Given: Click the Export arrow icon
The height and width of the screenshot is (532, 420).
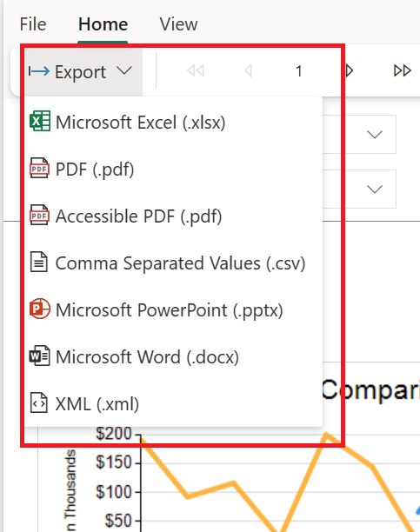Looking at the screenshot, I should (x=39, y=71).
